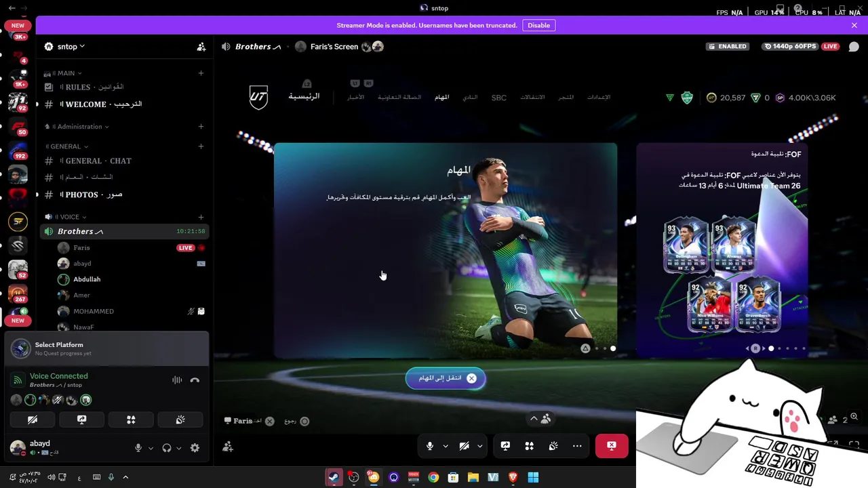Screen dimensions: 868x488
Task: Open the sntop server dropdown menu
Action: [x=71, y=47]
